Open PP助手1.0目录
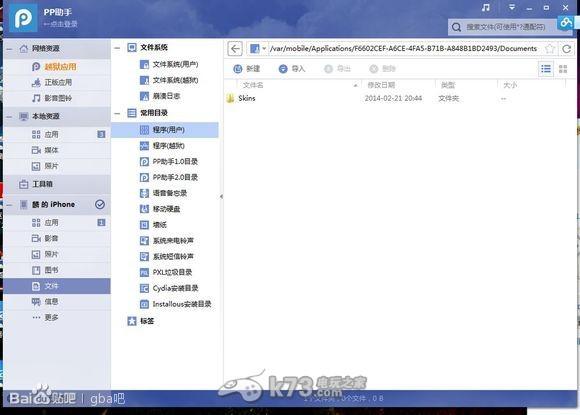580x415 pixels. click(x=169, y=162)
